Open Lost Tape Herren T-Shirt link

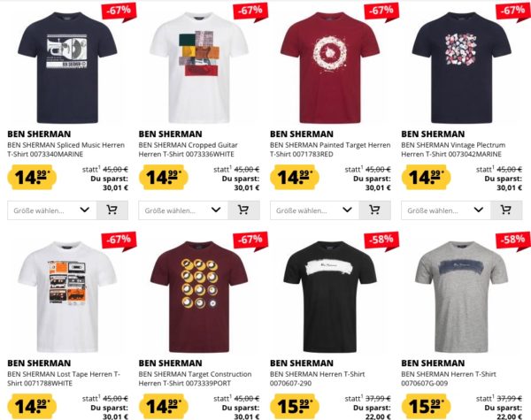pyautogui.click(x=64, y=378)
